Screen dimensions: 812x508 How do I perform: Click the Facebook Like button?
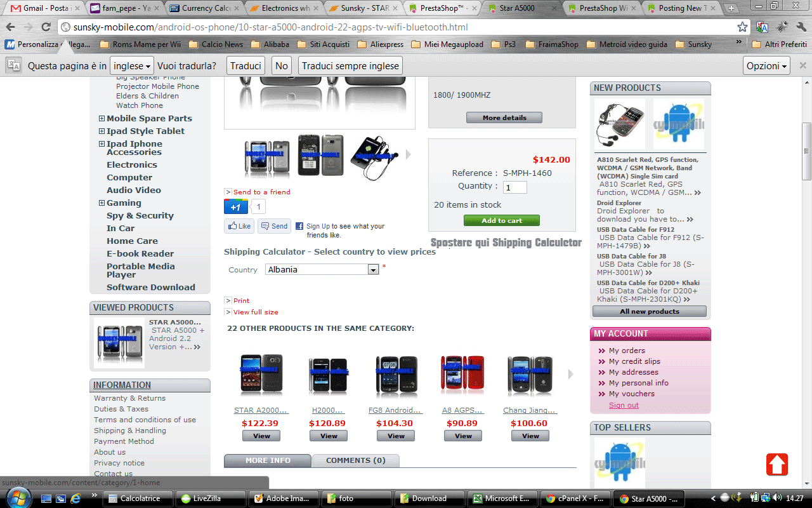[x=239, y=226]
